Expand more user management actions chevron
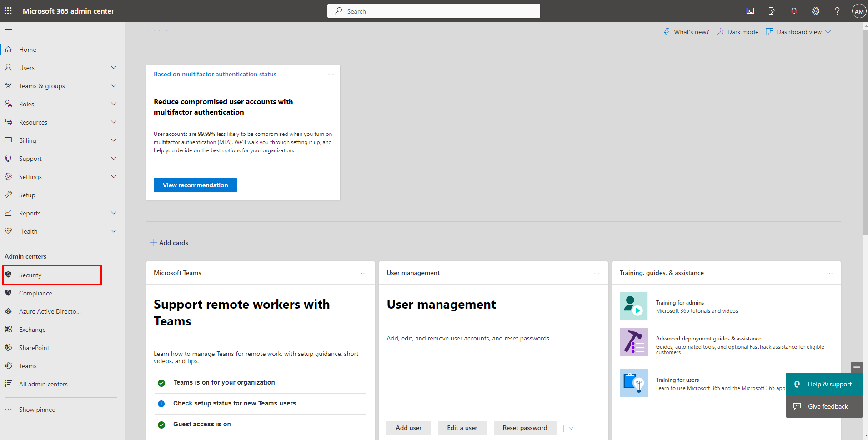 pyautogui.click(x=571, y=428)
